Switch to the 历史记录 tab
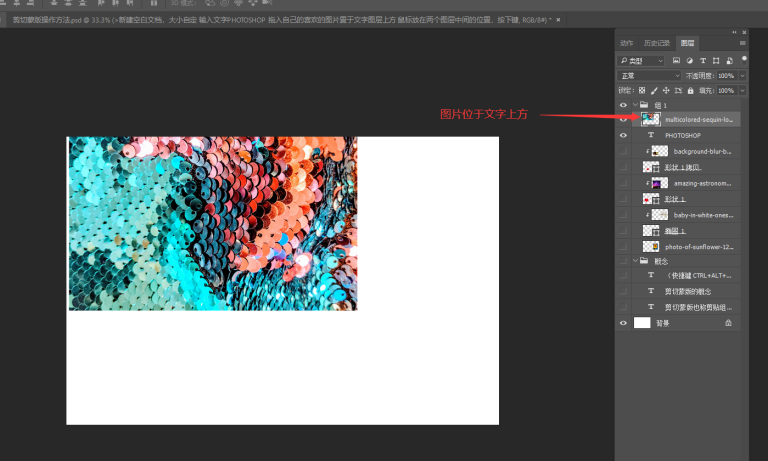Image resolution: width=768 pixels, height=461 pixels. tap(657, 43)
